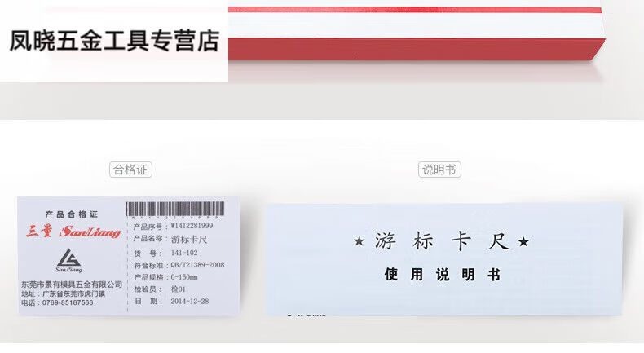Screen dimensions: 644x353
Task: Click the product name field 游标卡尺 on the certificate
Action: point(189,239)
